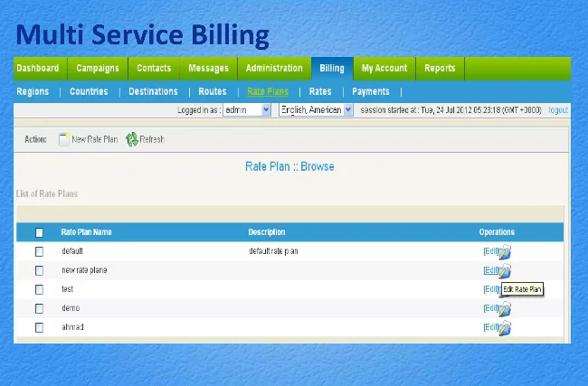Click the edit pencil icon for demo plan
This screenshot has height=386, width=588.
pos(505,309)
